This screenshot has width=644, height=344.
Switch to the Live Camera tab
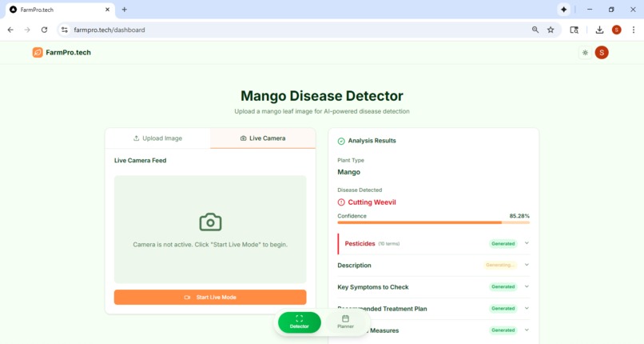[263, 138]
